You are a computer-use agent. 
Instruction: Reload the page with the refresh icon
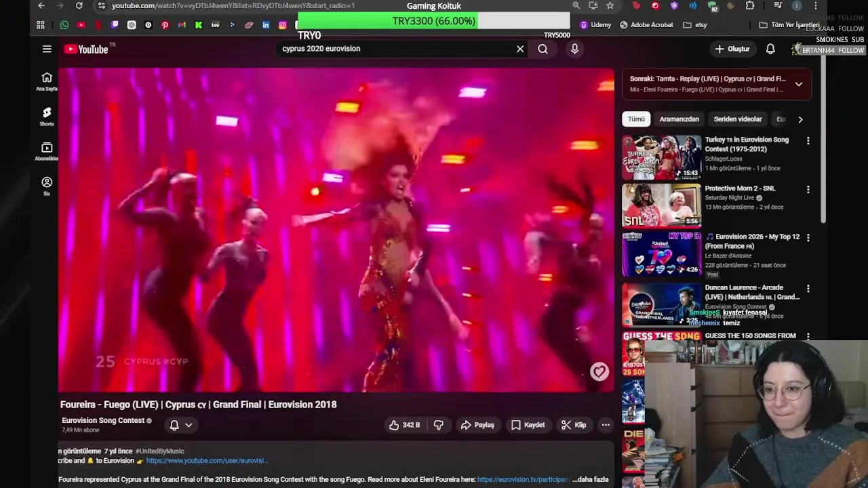tap(79, 5)
